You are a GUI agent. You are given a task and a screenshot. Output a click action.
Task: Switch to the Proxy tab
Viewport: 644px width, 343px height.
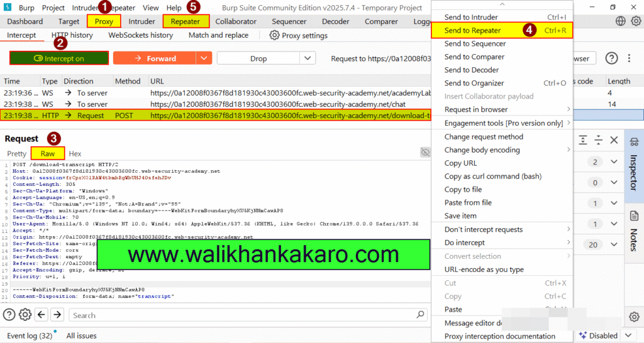[x=104, y=21]
